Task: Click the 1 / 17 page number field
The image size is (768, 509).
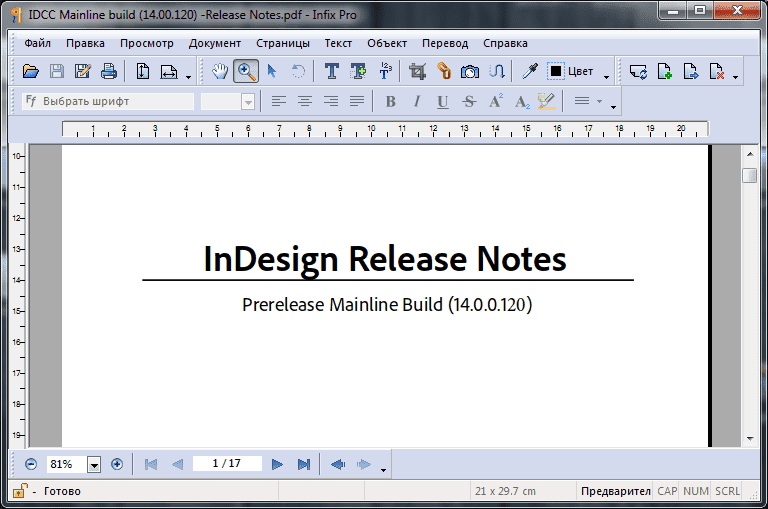Action: point(227,463)
